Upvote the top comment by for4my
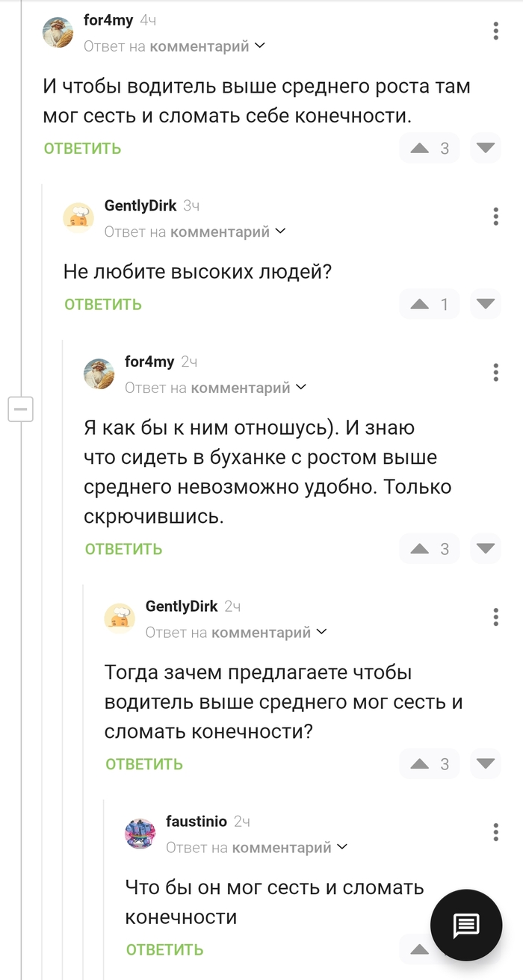Image resolution: width=523 pixels, height=980 pixels. [x=421, y=148]
